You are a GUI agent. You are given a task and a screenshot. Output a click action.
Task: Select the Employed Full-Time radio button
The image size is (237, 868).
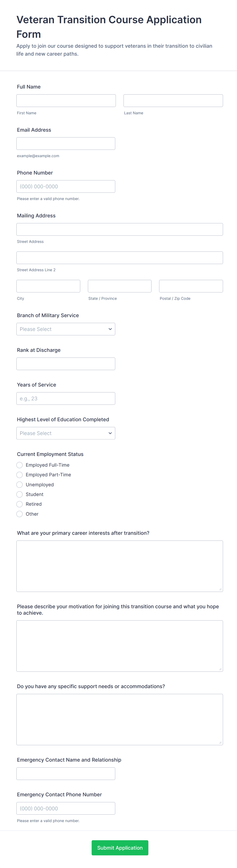20,465
